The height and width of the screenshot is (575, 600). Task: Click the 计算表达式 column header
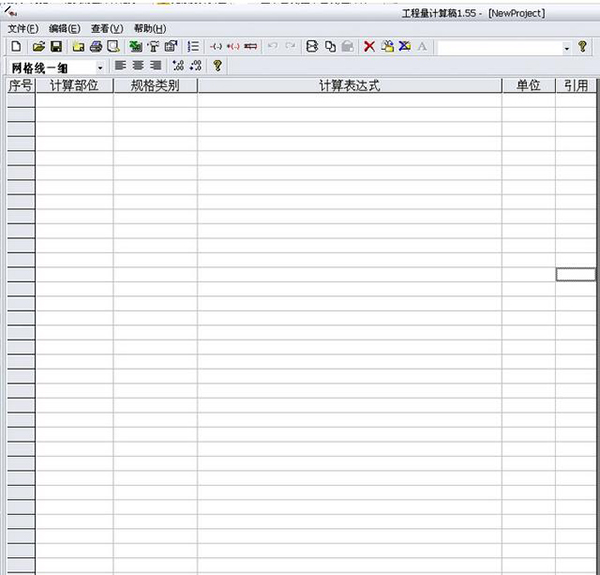pyautogui.click(x=349, y=86)
